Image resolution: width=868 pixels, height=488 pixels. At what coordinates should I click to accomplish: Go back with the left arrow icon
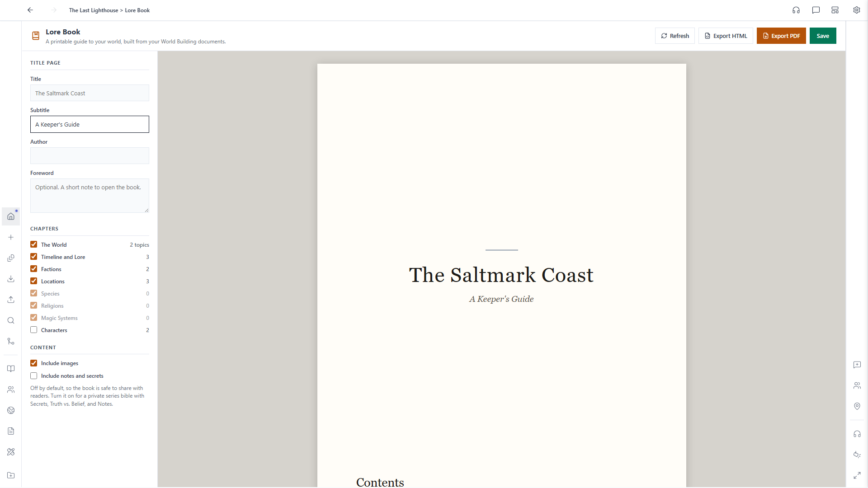pos(30,10)
